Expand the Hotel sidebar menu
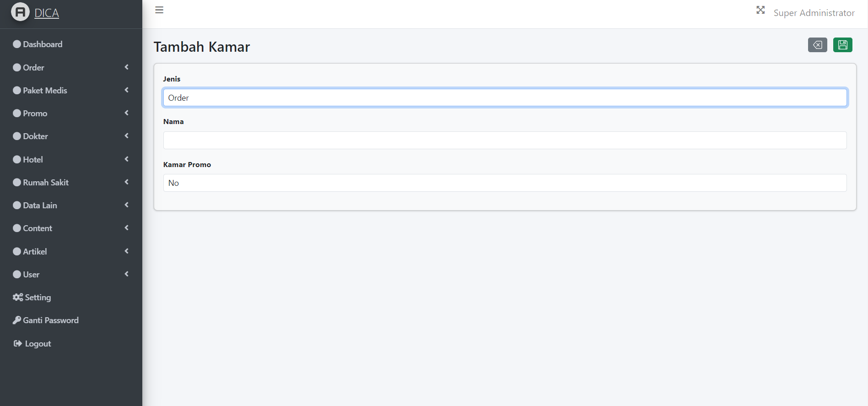868x406 pixels. [71, 159]
